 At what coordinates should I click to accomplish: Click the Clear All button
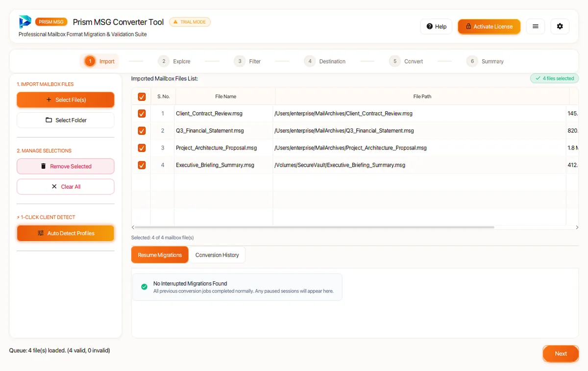66,187
